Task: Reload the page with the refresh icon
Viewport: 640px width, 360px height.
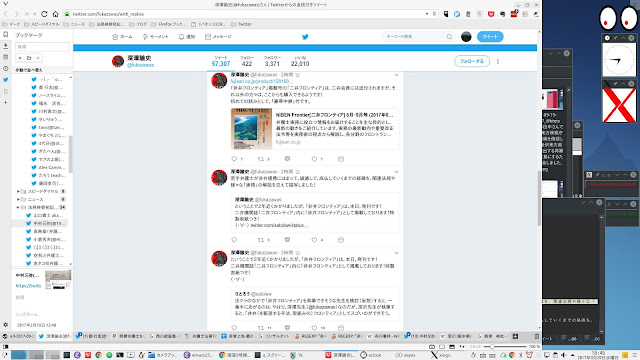Action: [44, 14]
